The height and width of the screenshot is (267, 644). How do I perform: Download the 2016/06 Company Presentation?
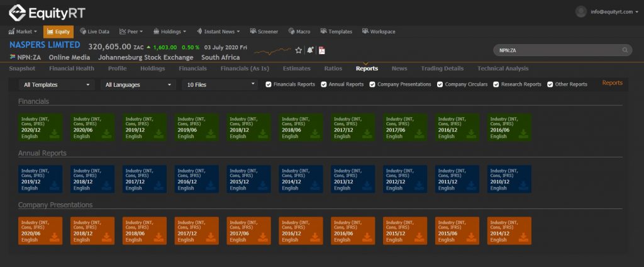point(367,237)
